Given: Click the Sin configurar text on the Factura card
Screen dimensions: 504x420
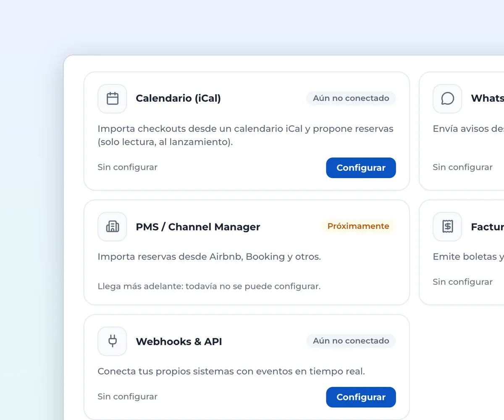Looking at the screenshot, I should click(462, 282).
